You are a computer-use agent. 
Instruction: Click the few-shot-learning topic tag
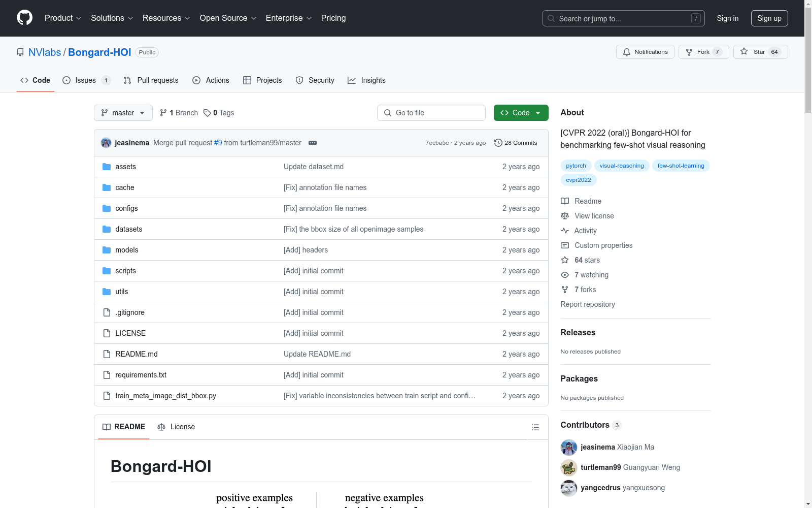point(681,166)
